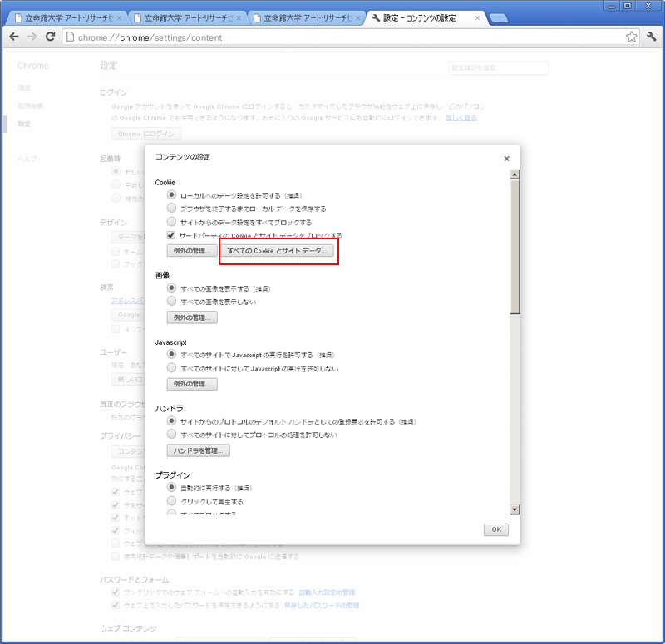665x644 pixels.
Task: Open the 自動入力設定の管理 link
Action: [x=327, y=592]
